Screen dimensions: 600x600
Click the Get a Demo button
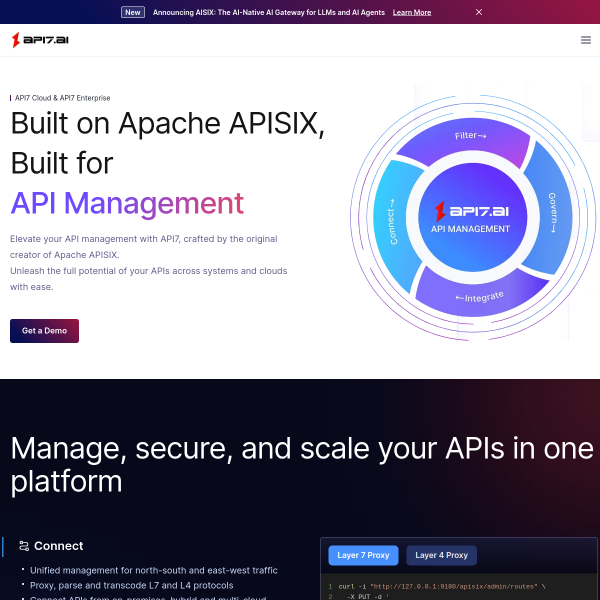point(44,331)
